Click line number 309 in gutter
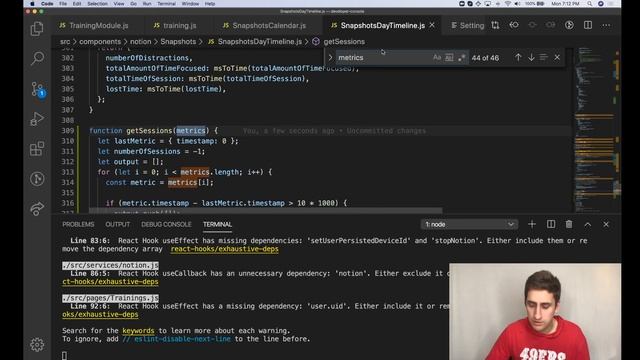The image size is (640, 360). point(68,131)
